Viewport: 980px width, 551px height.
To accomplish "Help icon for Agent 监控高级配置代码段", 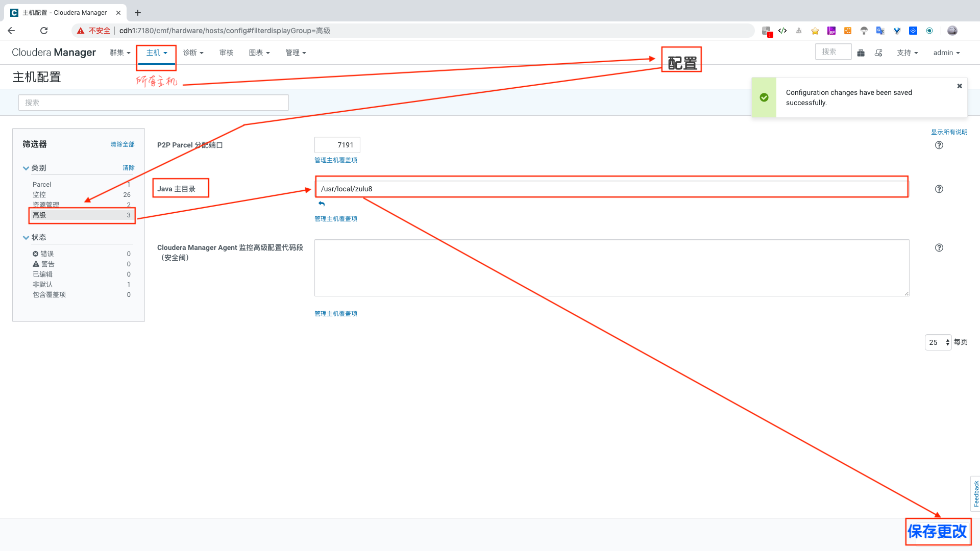I will click(x=939, y=248).
